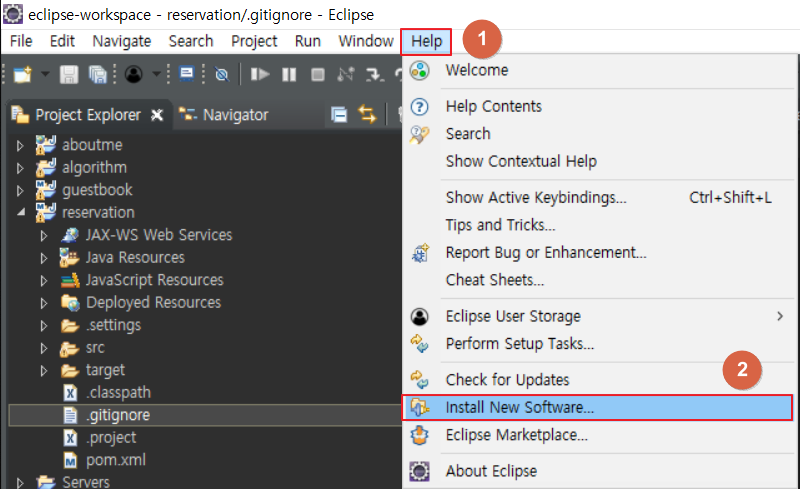Click the Resume debug icon

click(x=260, y=75)
